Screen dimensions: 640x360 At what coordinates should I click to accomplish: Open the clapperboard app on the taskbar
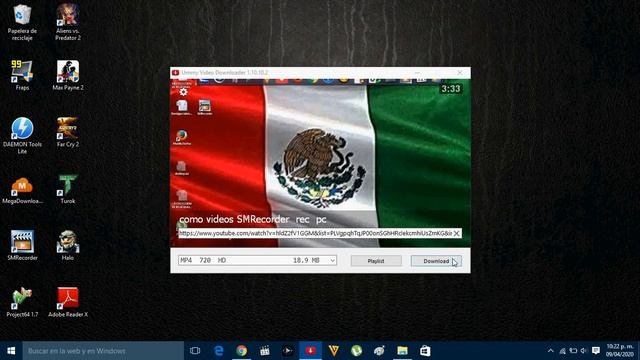click(264, 351)
